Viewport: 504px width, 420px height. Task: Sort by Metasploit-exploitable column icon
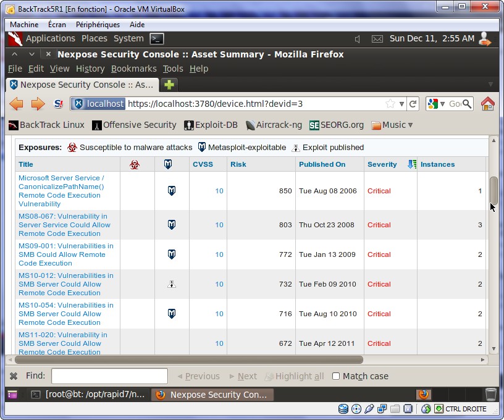point(168,164)
